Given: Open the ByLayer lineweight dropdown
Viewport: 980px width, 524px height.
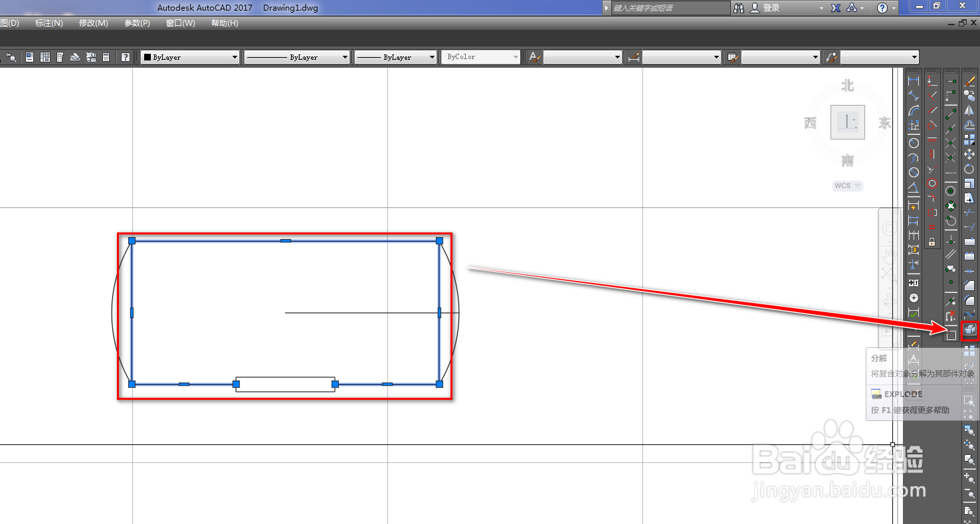Looking at the screenshot, I should 395,57.
